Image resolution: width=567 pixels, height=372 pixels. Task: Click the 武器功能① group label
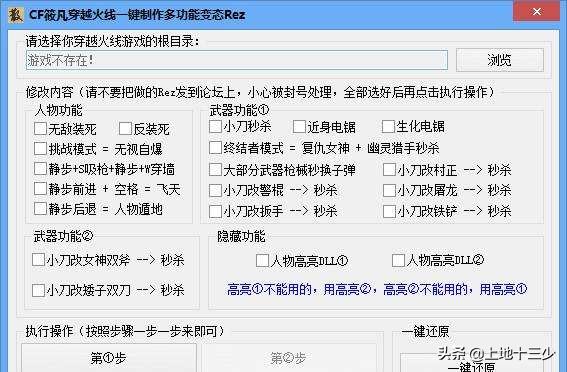click(239, 110)
